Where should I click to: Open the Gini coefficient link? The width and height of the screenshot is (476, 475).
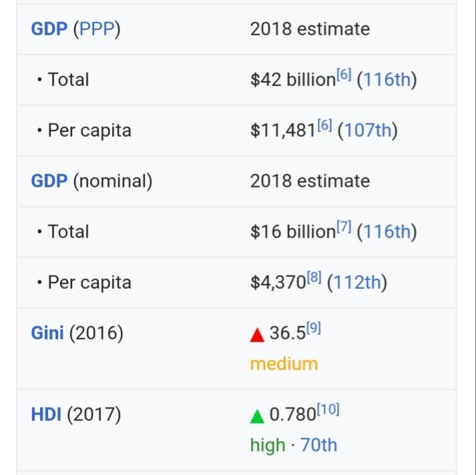tap(47, 333)
